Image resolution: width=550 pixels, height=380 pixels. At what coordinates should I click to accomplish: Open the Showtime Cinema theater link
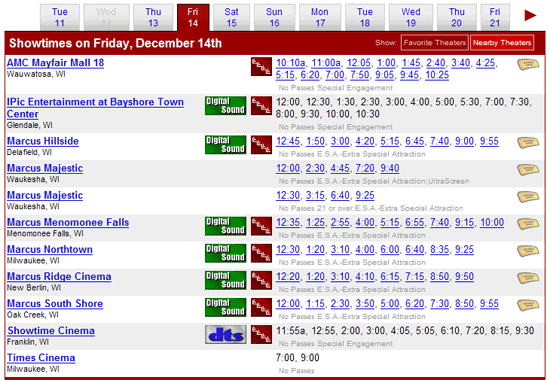pyautogui.click(x=51, y=331)
